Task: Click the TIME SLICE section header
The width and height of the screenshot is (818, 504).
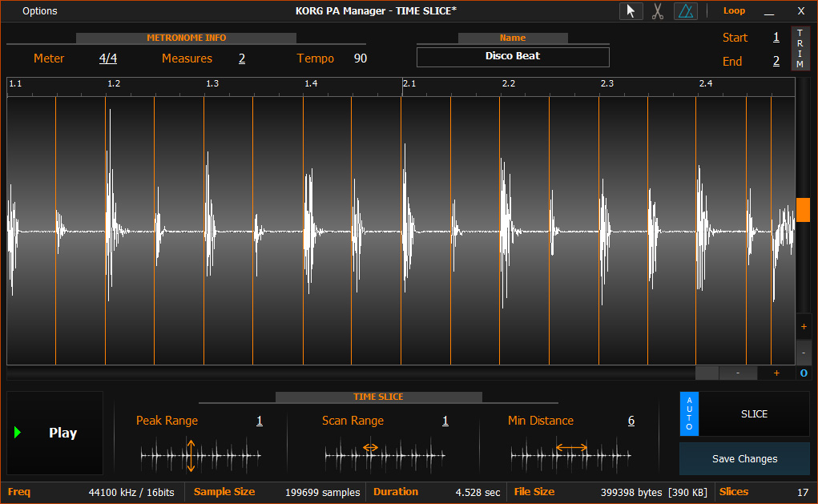Action: [378, 397]
